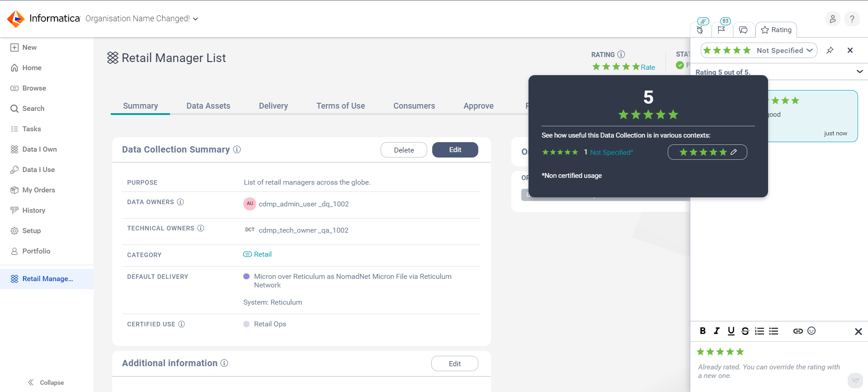This screenshot has width=868, height=392.
Task: Open the comments chat bubble tab
Action: point(743,30)
